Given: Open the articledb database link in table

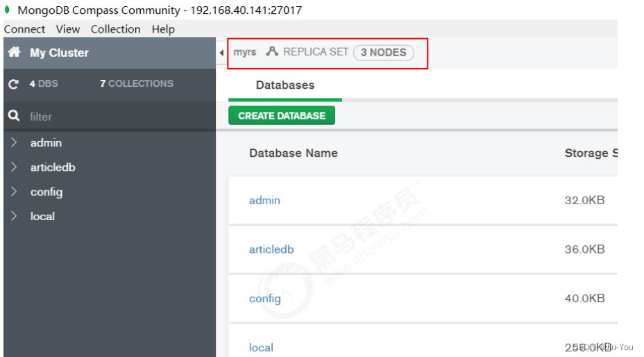Looking at the screenshot, I should pos(271,249).
